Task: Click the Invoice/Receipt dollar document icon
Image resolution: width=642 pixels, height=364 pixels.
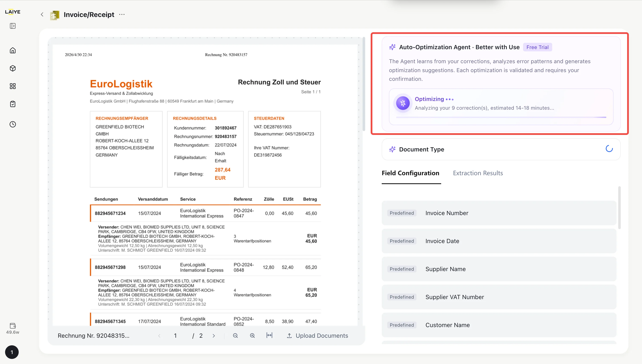Action: (55, 15)
